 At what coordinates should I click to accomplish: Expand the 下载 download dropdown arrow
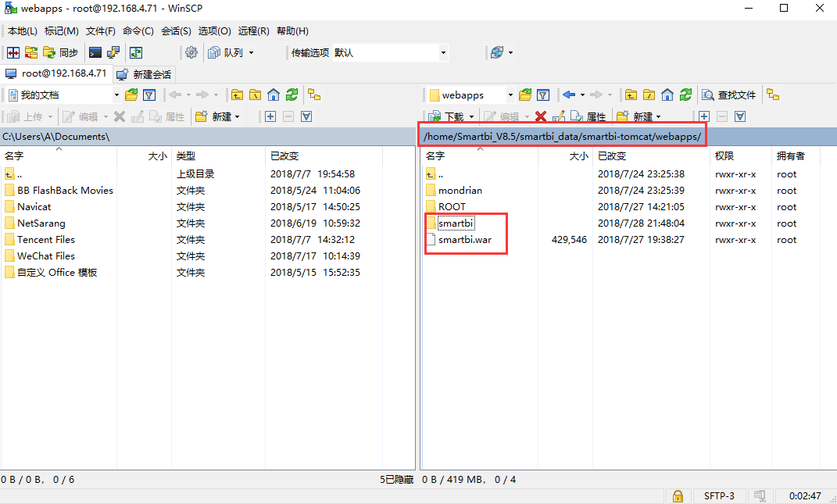coord(471,116)
